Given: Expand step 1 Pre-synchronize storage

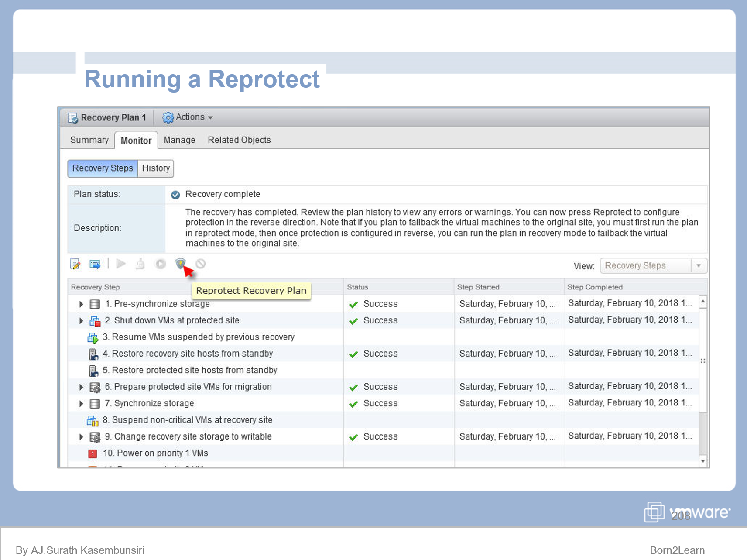Looking at the screenshot, I should point(81,304).
